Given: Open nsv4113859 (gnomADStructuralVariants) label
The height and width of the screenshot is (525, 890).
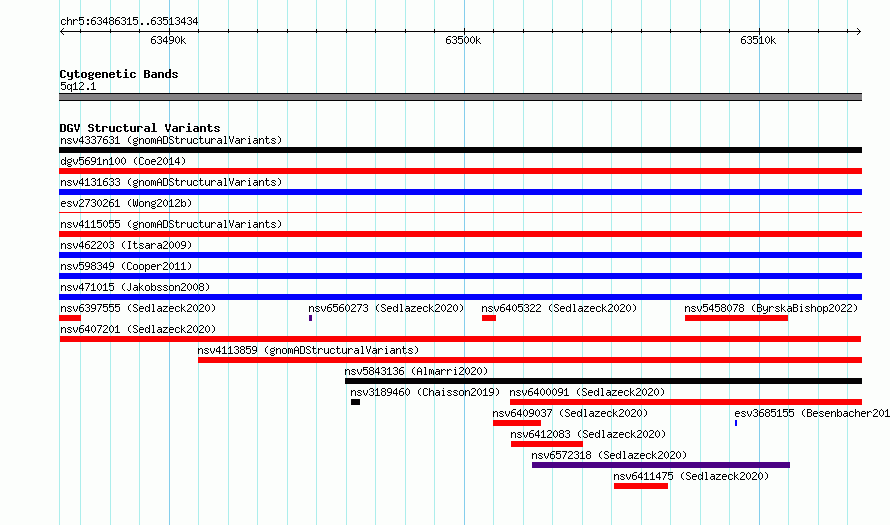Looking at the screenshot, I should pyautogui.click(x=308, y=350).
